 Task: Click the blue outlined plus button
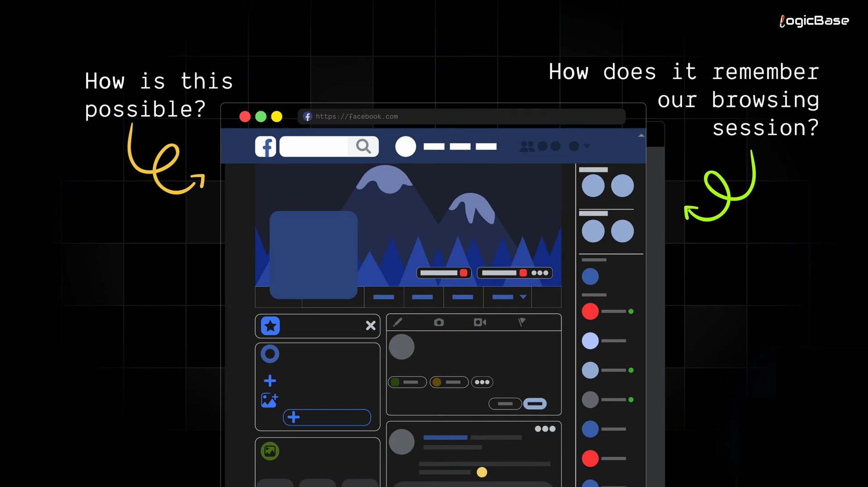tap(327, 417)
